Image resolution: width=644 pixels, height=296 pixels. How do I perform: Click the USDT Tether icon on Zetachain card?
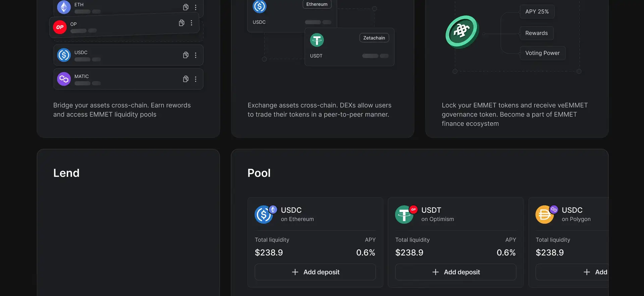click(x=317, y=40)
